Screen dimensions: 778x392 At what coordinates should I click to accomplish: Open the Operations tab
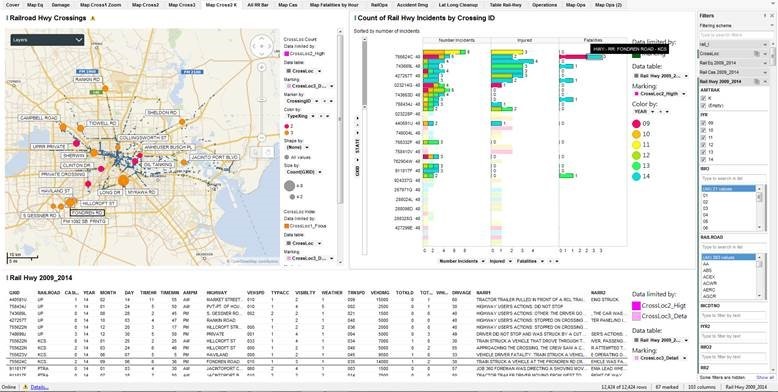pyautogui.click(x=544, y=4)
